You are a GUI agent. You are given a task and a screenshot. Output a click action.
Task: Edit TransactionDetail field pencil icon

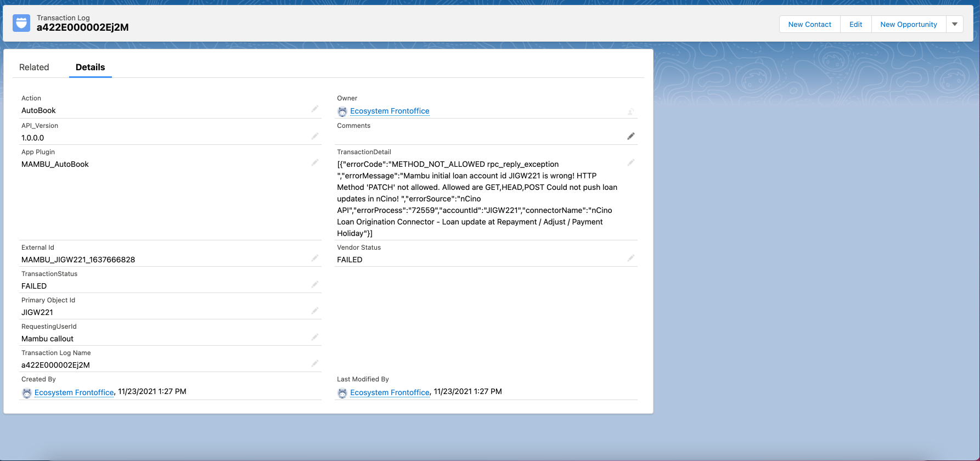point(631,162)
